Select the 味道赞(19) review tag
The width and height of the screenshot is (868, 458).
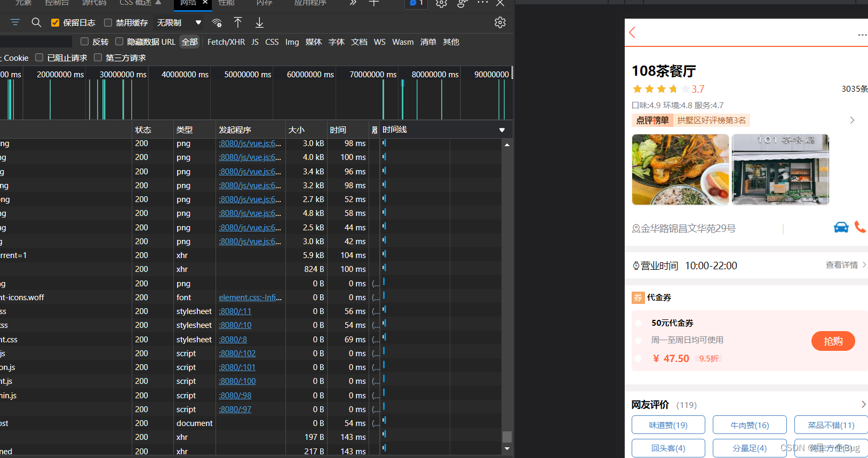point(668,425)
